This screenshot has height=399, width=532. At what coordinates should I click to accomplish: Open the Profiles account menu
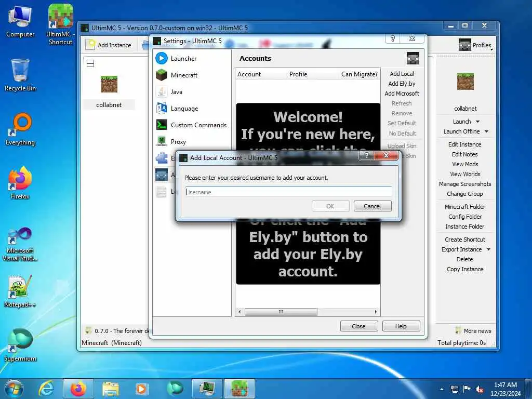point(476,45)
